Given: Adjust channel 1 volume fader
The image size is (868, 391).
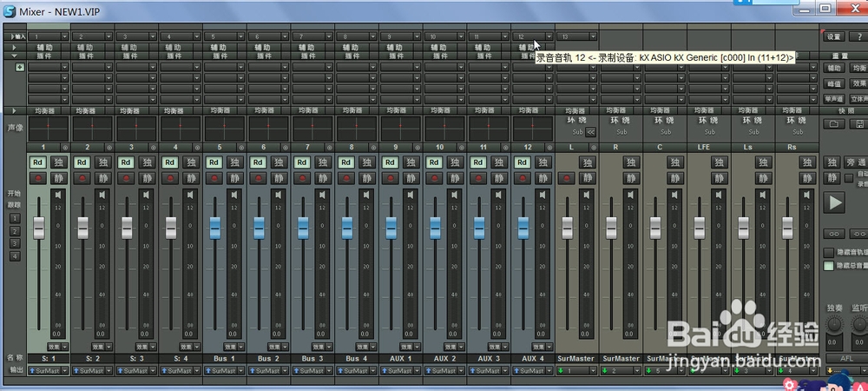Looking at the screenshot, I should [x=39, y=228].
